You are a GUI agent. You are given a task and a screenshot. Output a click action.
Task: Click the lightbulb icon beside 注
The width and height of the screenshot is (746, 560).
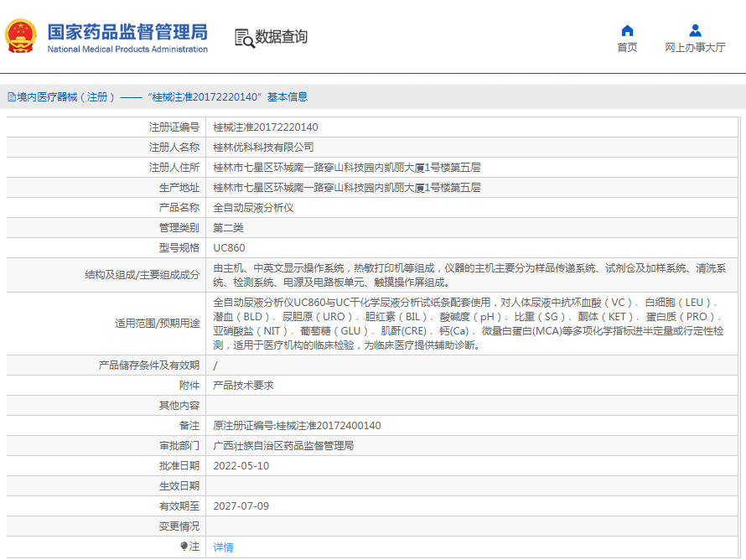tap(184, 547)
